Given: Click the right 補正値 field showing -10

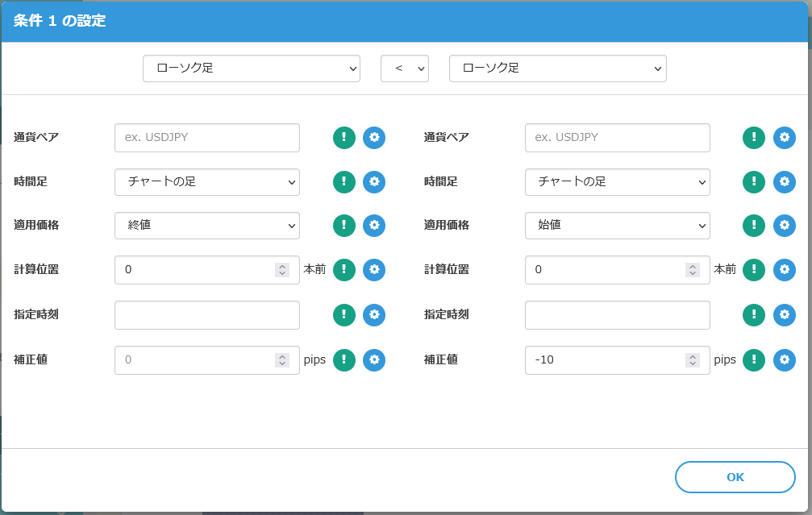Looking at the screenshot, I should click(x=605, y=360).
